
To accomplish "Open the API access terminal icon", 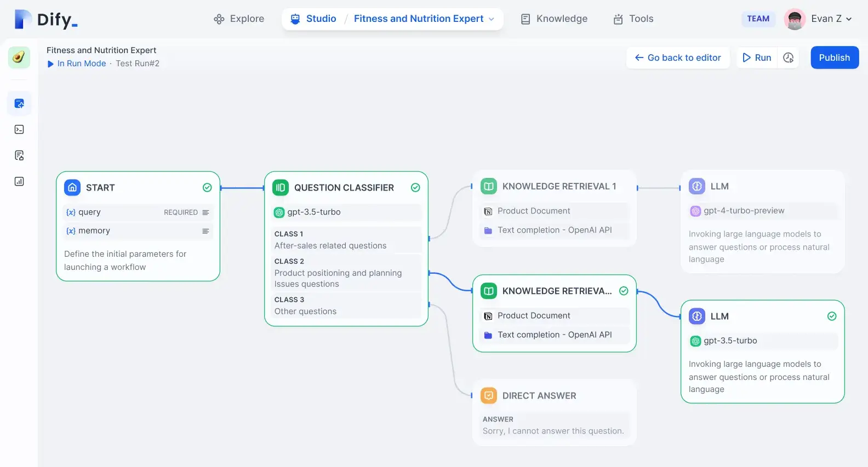I will click(x=19, y=130).
